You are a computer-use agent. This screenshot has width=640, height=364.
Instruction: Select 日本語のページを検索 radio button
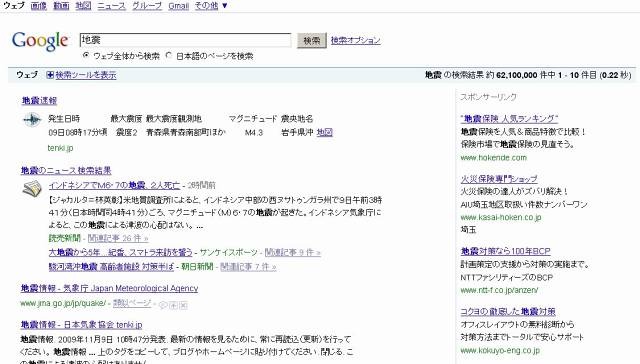coord(169,55)
